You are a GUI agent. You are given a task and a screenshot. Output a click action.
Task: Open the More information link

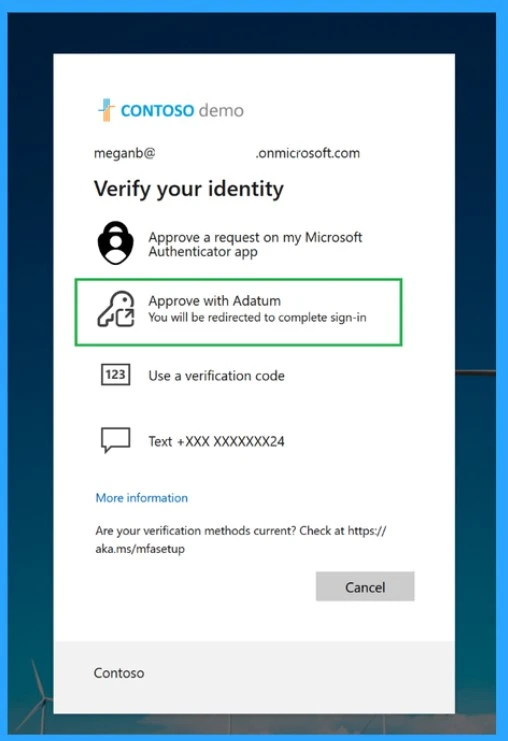(142, 498)
